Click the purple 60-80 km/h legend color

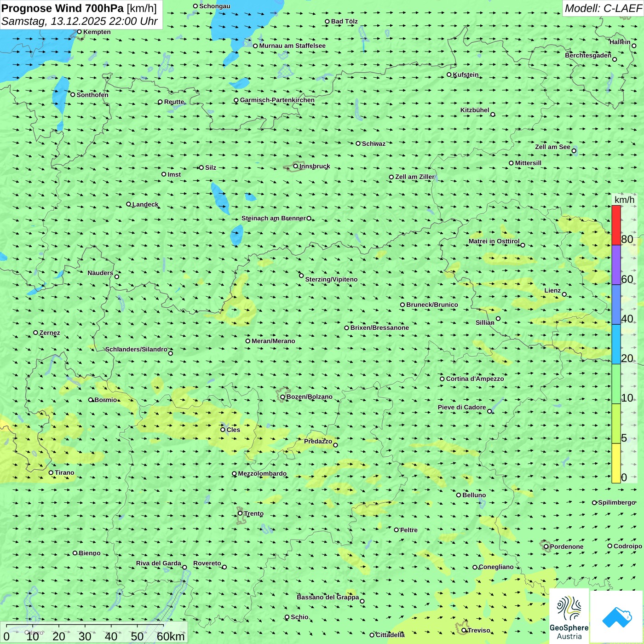616,265
